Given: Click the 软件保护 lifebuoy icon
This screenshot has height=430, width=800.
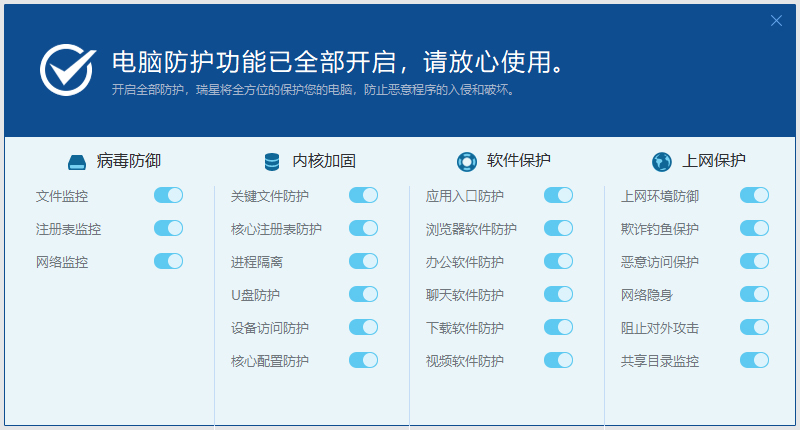Looking at the screenshot, I should click(x=466, y=162).
